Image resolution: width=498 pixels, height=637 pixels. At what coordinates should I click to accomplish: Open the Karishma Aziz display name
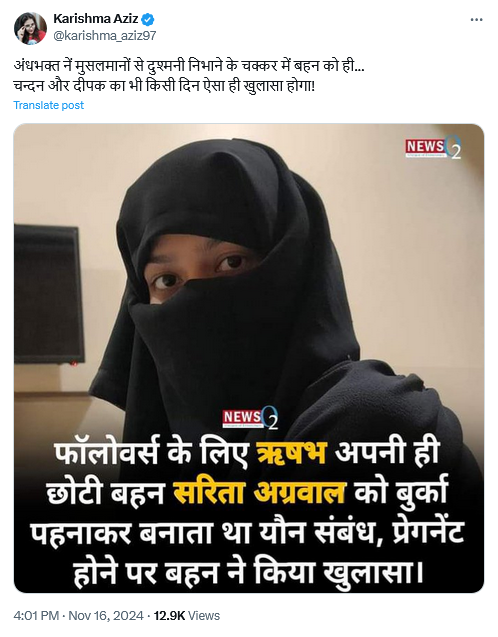(96, 19)
